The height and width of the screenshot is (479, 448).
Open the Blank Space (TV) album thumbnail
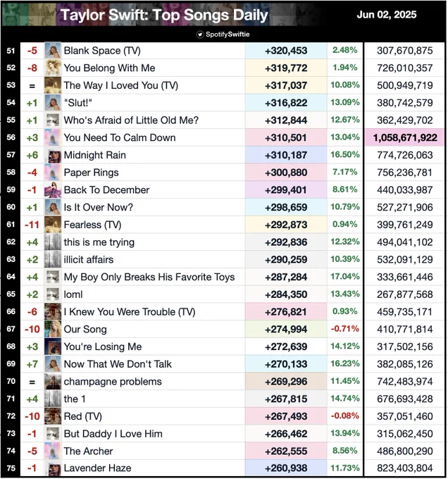[x=53, y=51]
